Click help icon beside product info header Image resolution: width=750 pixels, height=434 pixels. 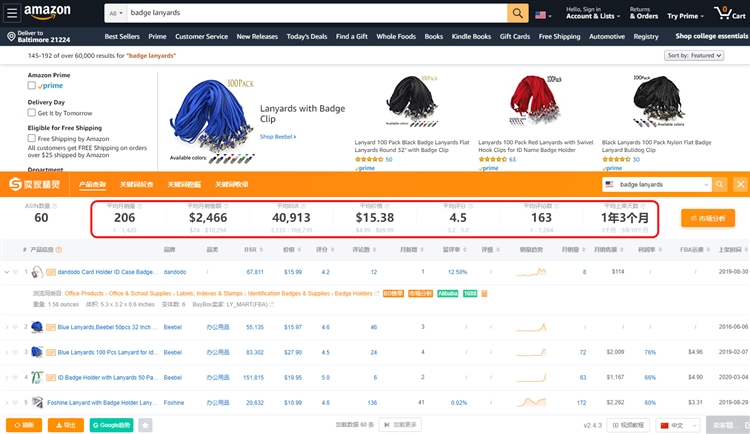pyautogui.click(x=59, y=250)
